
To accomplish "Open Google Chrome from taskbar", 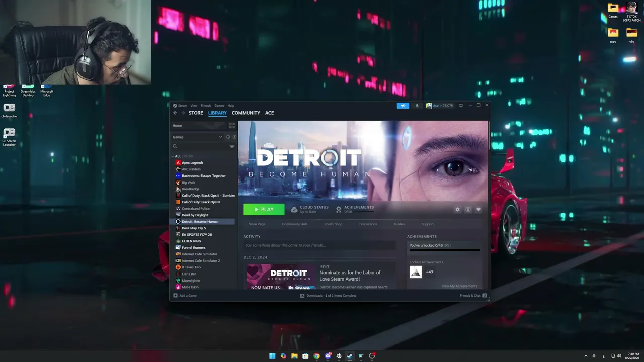I will (316, 356).
